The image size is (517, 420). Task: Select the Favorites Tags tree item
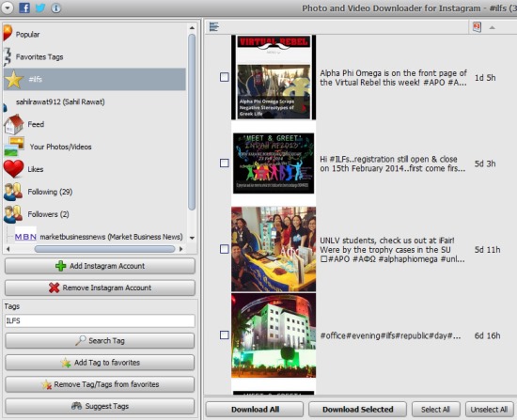pyautogui.click(x=39, y=57)
